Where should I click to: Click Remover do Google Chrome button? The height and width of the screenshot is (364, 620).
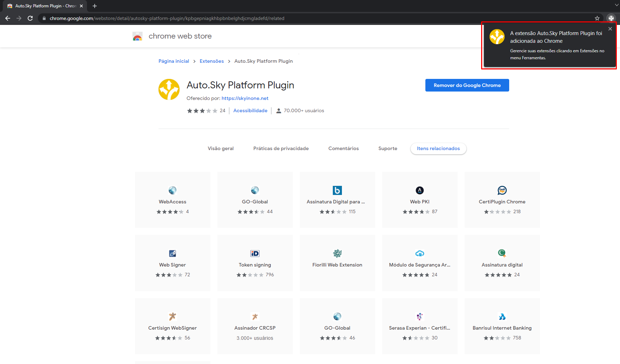pyautogui.click(x=467, y=85)
